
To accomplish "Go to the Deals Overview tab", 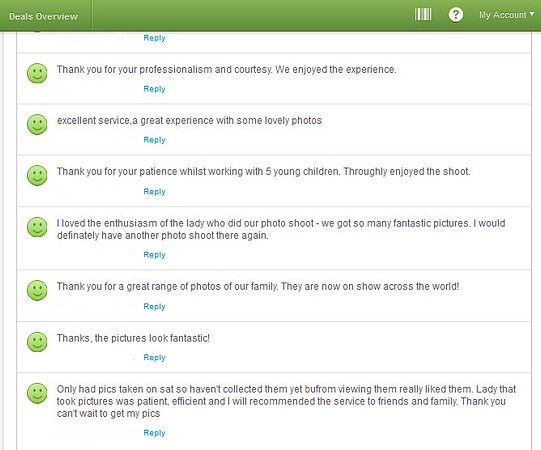I will click(x=43, y=16).
